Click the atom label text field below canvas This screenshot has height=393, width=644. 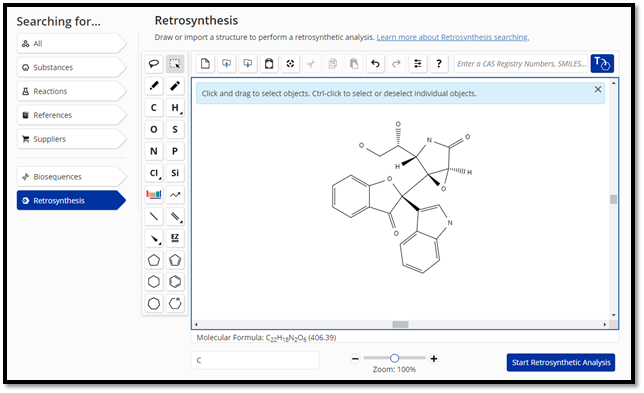click(x=255, y=360)
